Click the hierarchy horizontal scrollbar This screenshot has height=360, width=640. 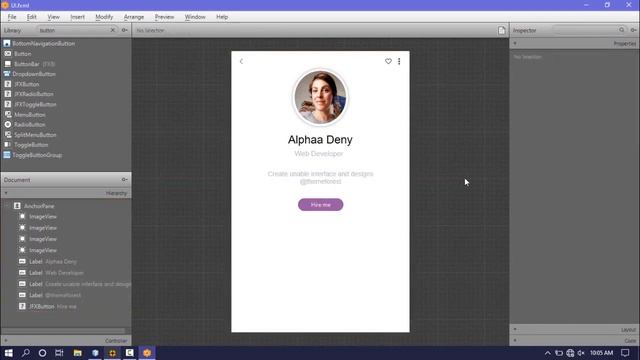(63, 331)
